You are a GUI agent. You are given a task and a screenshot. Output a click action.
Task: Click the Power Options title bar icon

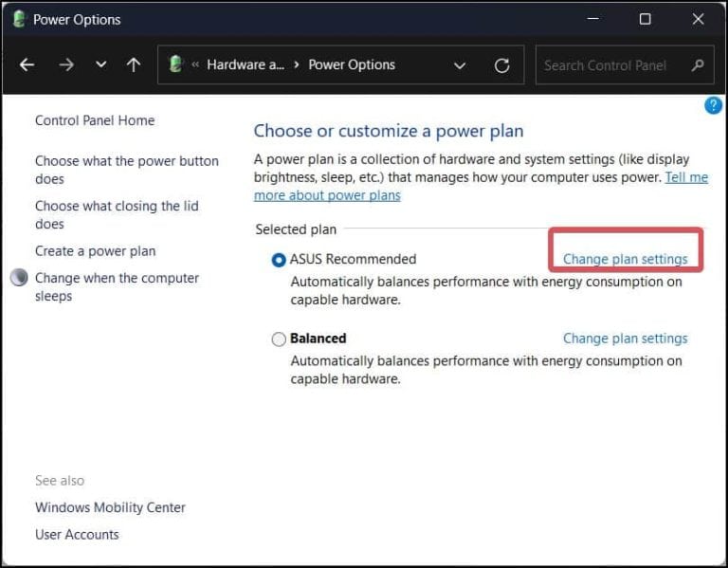[x=19, y=19]
